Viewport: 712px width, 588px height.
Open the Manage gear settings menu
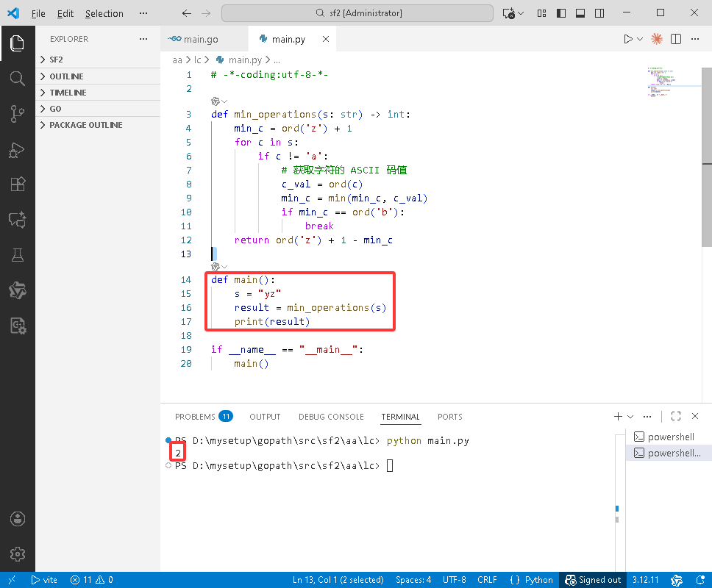[17, 554]
